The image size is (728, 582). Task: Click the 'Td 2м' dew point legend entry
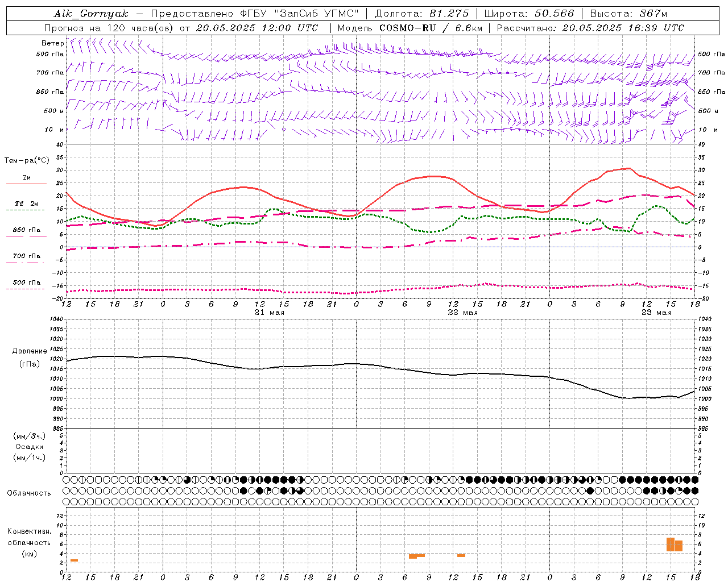pos(26,203)
